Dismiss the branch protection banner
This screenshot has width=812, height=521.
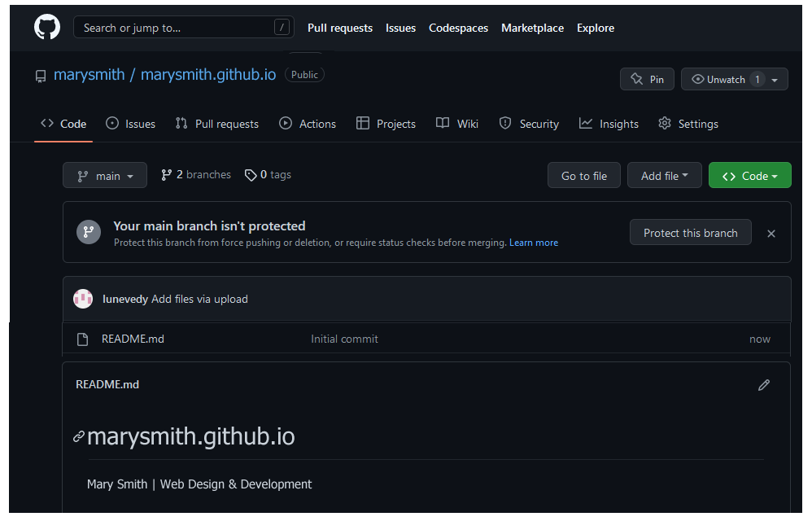(x=771, y=234)
